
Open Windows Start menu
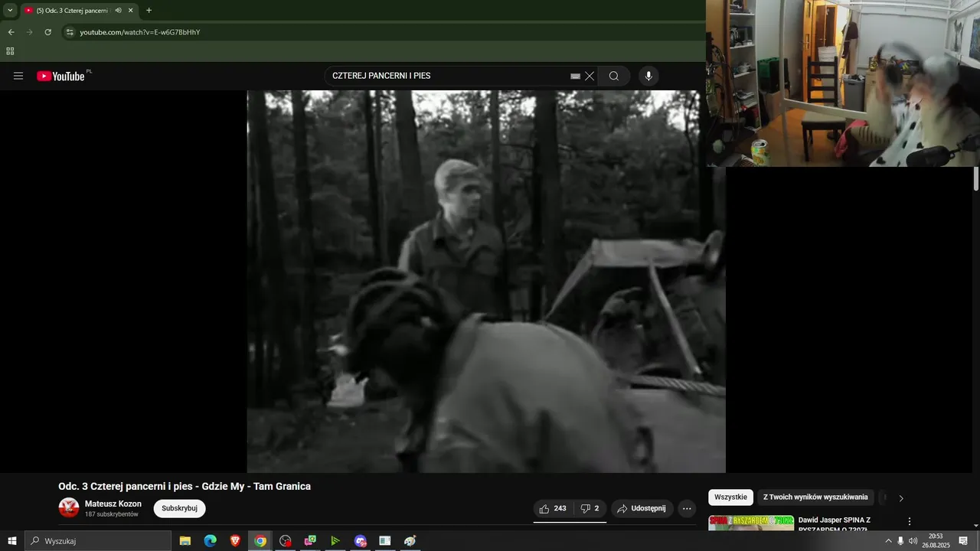(x=12, y=541)
